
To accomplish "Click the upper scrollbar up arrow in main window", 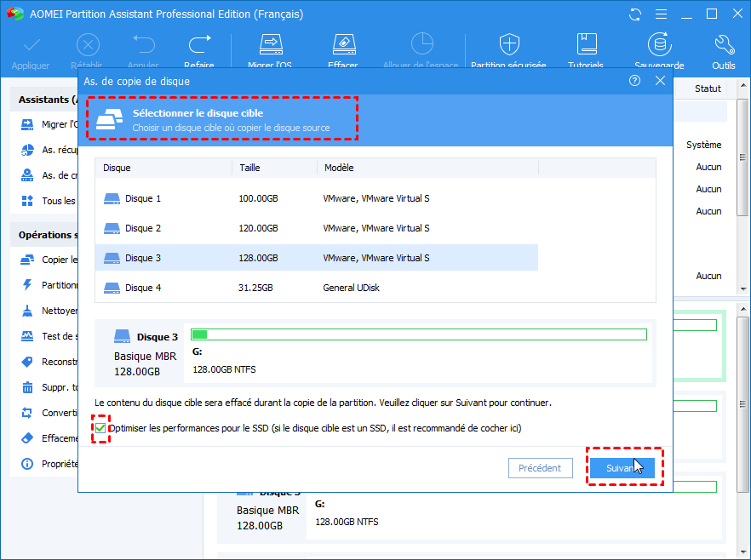I will (x=742, y=86).
